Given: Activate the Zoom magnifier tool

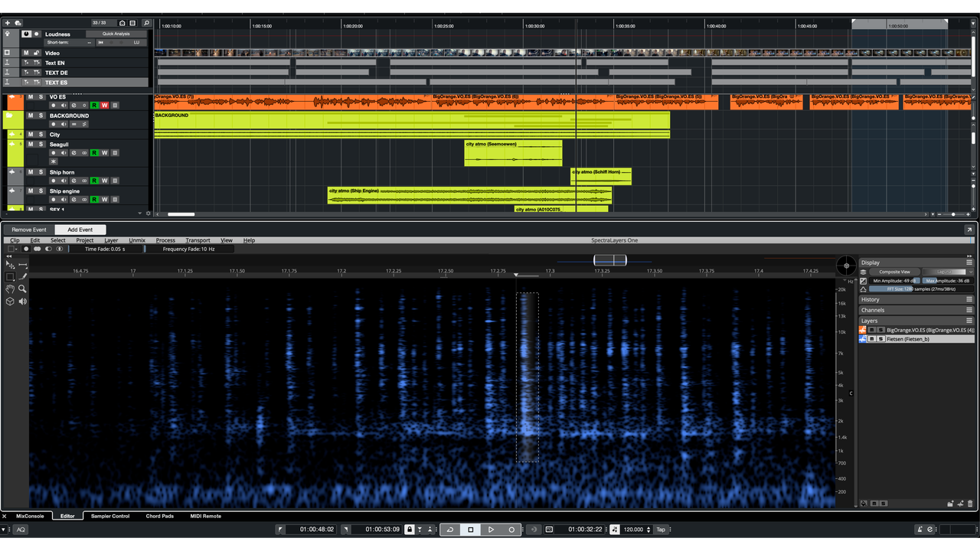Looking at the screenshot, I should click(x=23, y=289).
